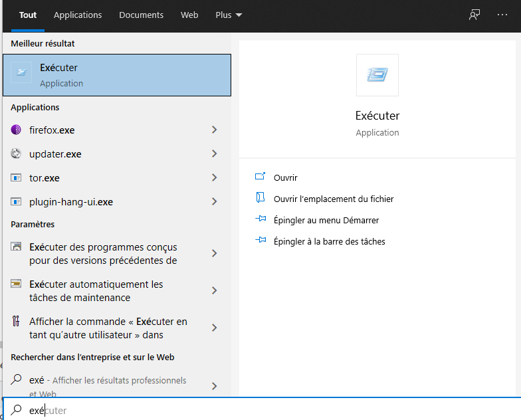Select the updater.exe result

click(117, 154)
